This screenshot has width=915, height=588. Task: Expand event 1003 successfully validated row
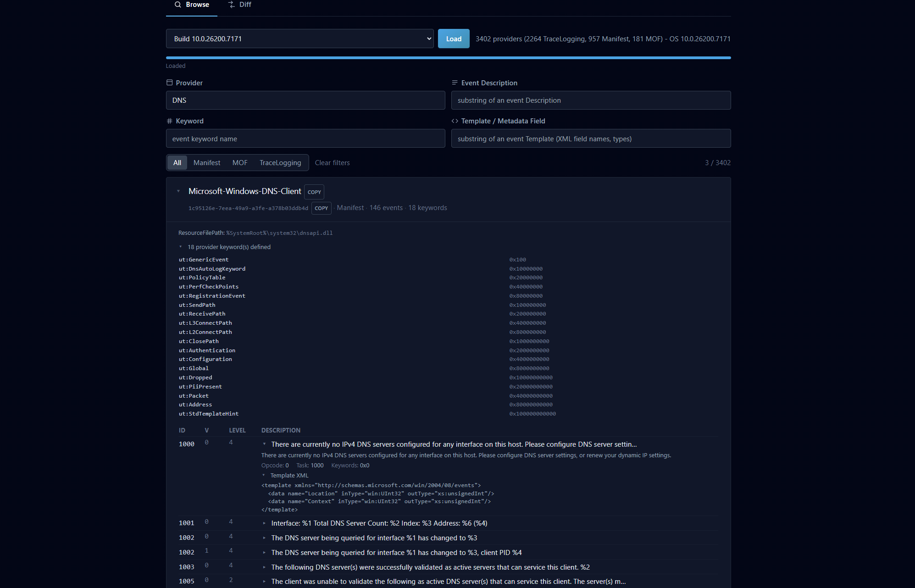265,567
